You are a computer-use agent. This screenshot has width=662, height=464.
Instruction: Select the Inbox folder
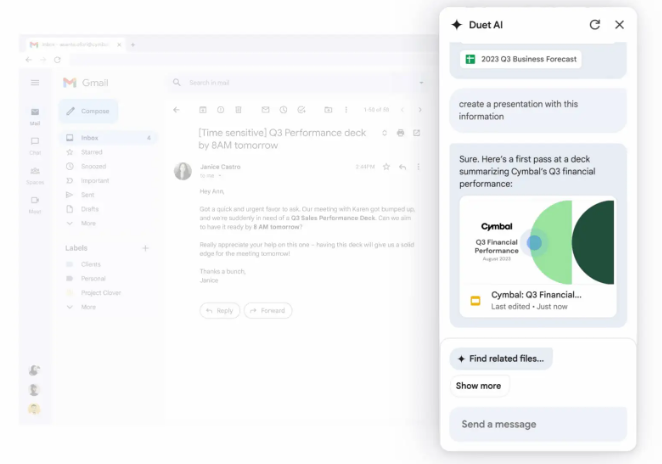pyautogui.click(x=108, y=138)
